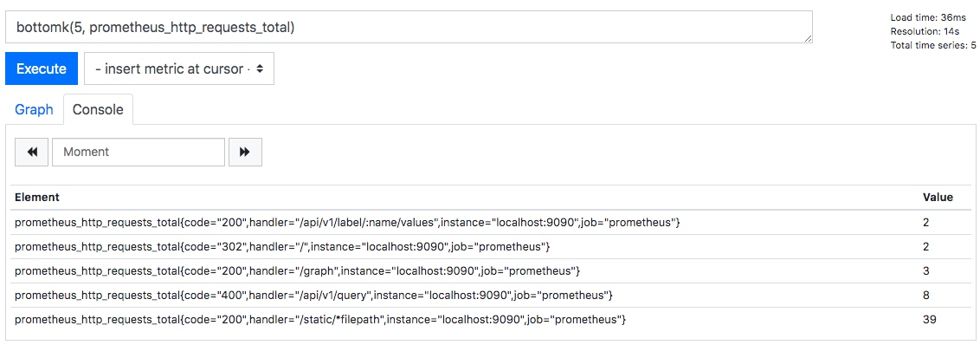Click the Element column header
This screenshot has width=980, height=345.
37,198
